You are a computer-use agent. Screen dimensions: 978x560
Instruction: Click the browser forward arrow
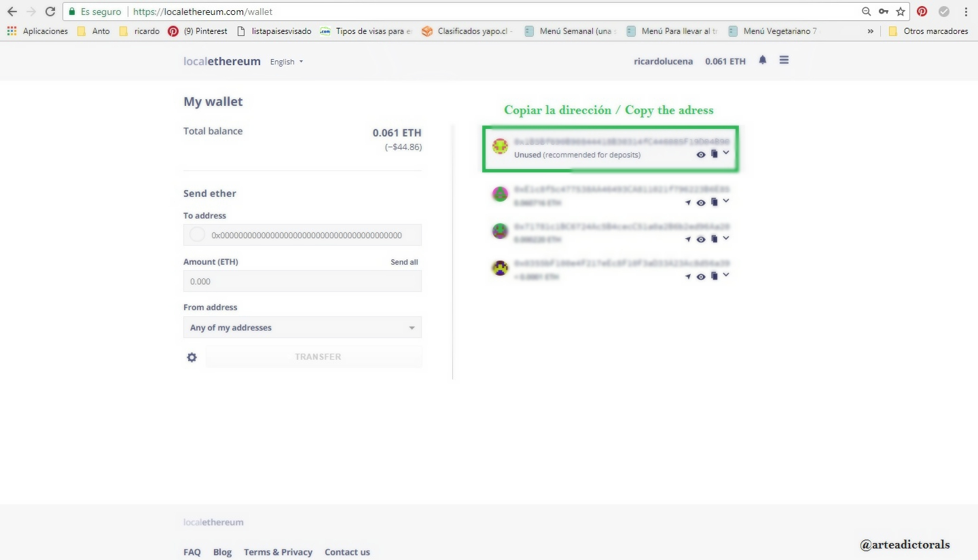click(31, 12)
